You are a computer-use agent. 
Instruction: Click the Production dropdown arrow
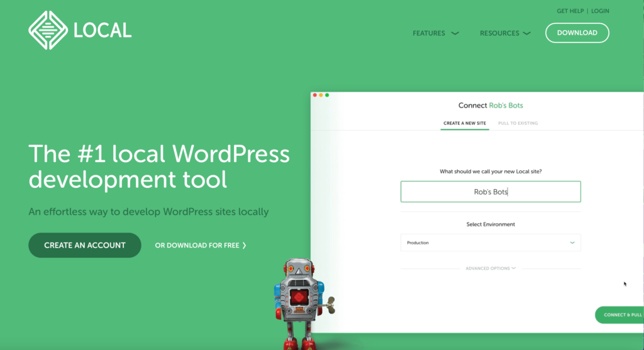pyautogui.click(x=572, y=243)
